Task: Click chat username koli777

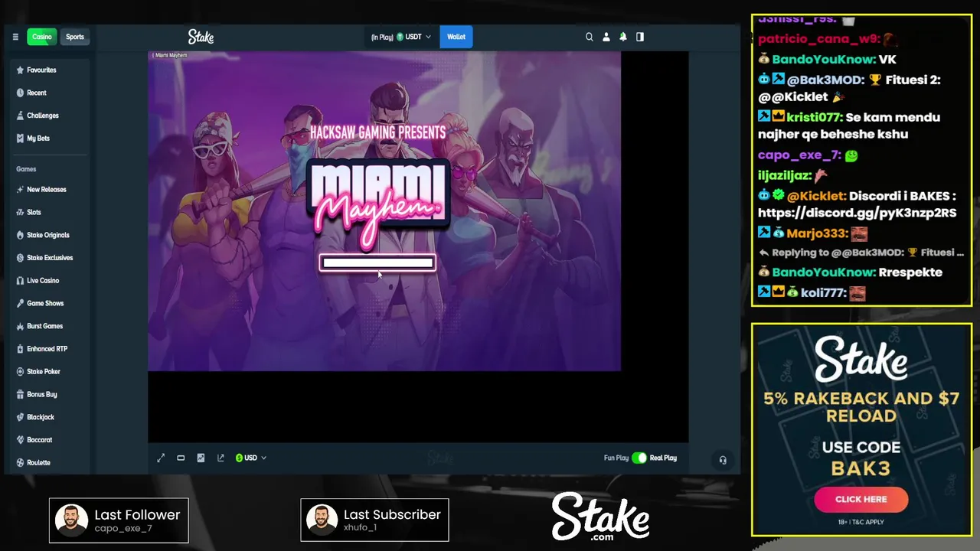Action: point(823,292)
